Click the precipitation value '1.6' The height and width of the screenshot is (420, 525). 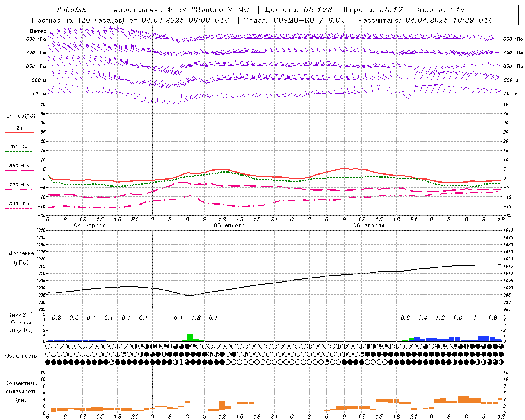click(x=458, y=318)
